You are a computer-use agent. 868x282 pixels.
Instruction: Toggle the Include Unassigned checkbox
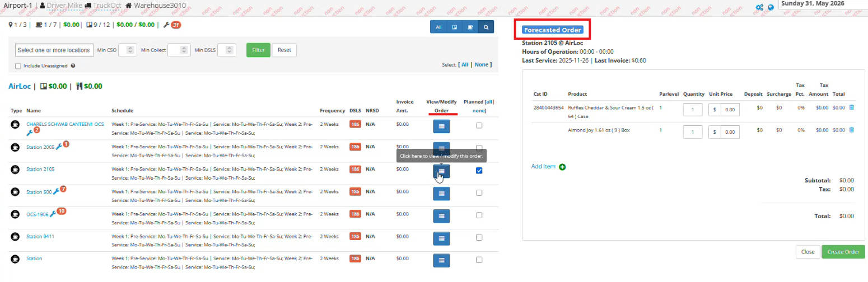(x=18, y=65)
